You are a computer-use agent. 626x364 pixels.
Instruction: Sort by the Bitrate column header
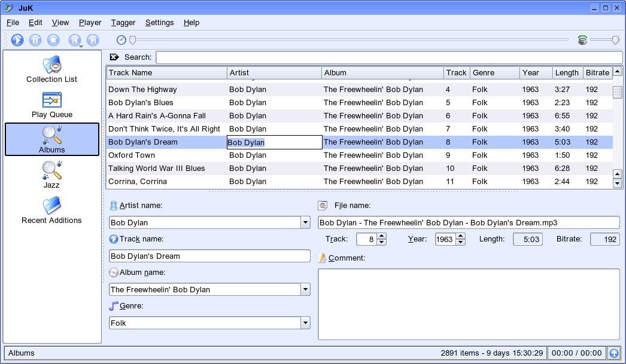click(598, 72)
